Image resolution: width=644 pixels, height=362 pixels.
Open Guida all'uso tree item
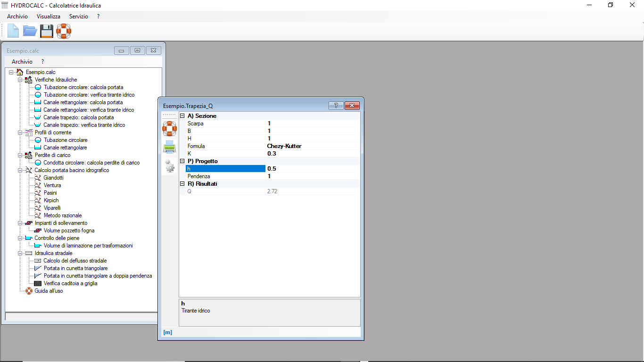(49, 291)
